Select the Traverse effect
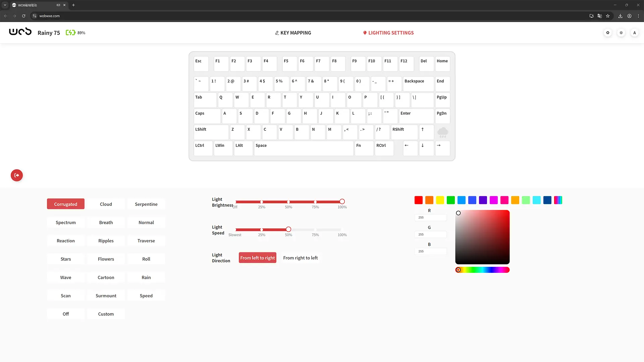The image size is (644, 362). click(146, 241)
